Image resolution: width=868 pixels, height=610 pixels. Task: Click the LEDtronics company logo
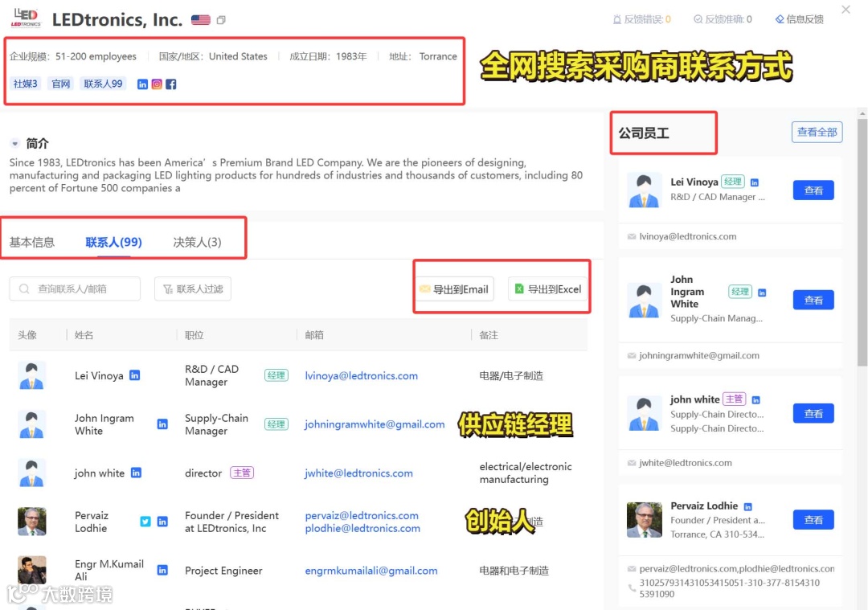[26, 17]
